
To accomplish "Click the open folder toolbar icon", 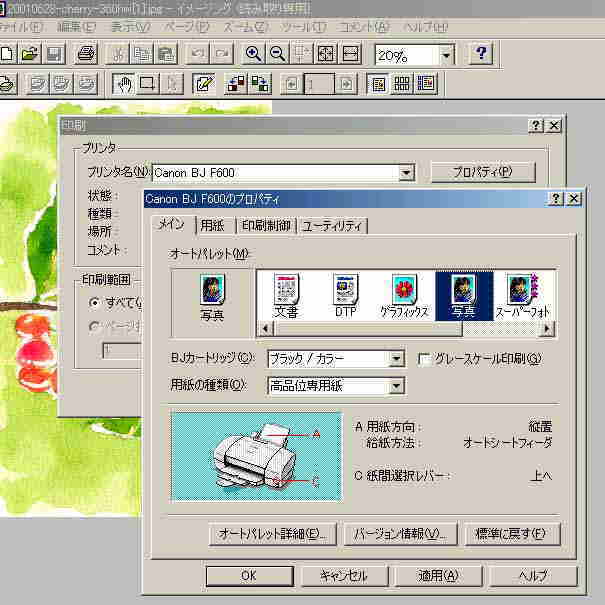I will [x=30, y=54].
